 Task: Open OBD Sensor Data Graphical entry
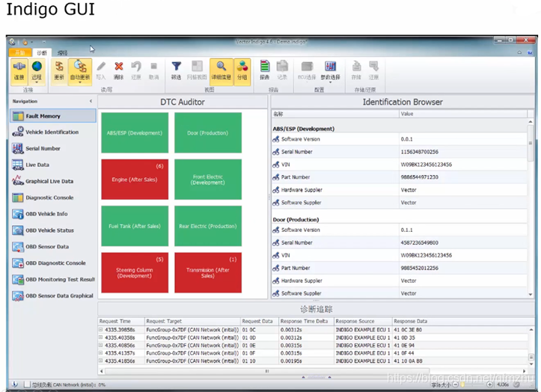pos(53,295)
